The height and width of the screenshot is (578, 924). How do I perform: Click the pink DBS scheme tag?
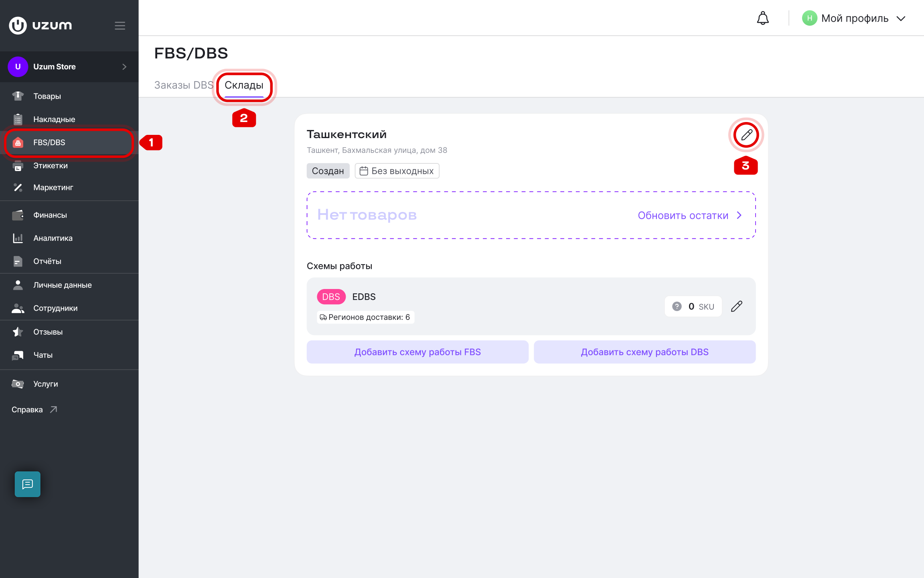pyautogui.click(x=331, y=297)
